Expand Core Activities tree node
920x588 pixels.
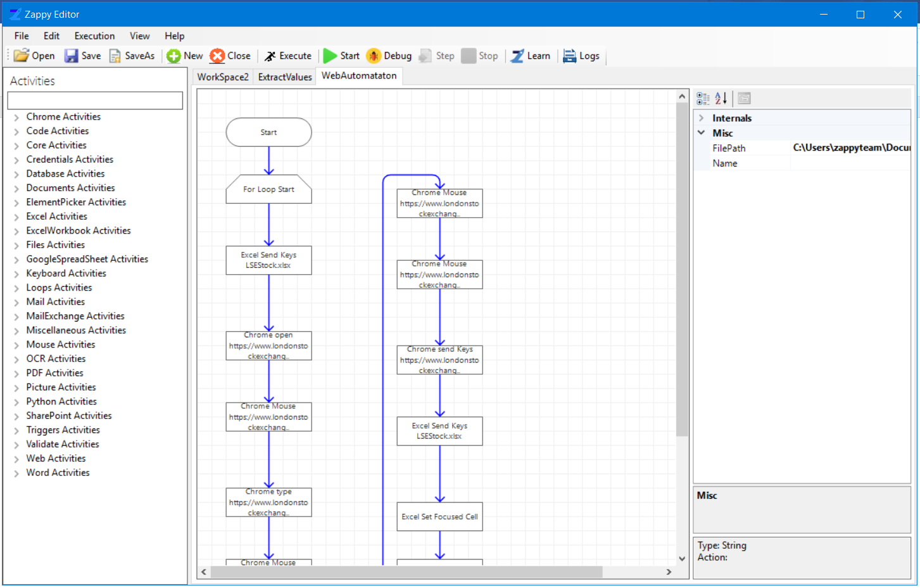click(x=17, y=146)
